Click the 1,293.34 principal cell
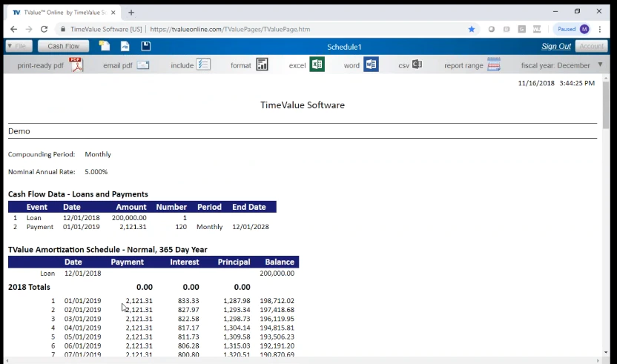617x364 pixels. point(237,310)
